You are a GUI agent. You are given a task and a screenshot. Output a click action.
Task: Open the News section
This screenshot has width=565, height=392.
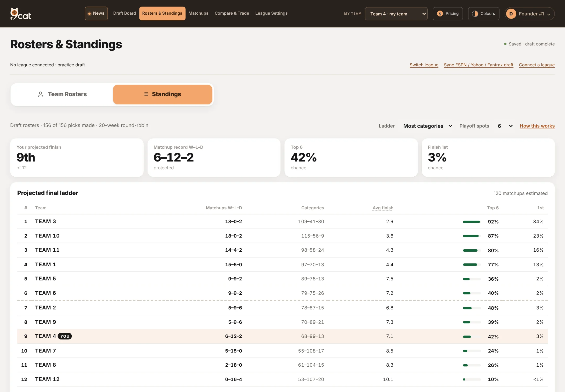coord(96,13)
